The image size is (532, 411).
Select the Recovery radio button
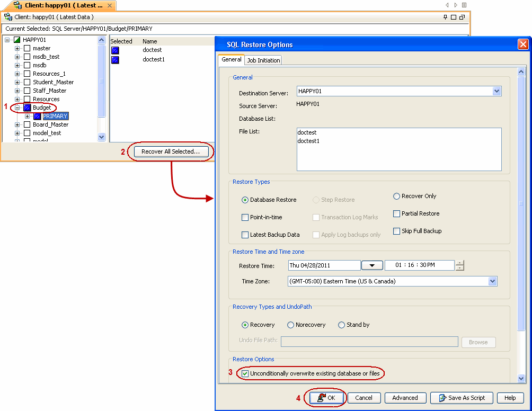click(x=245, y=325)
